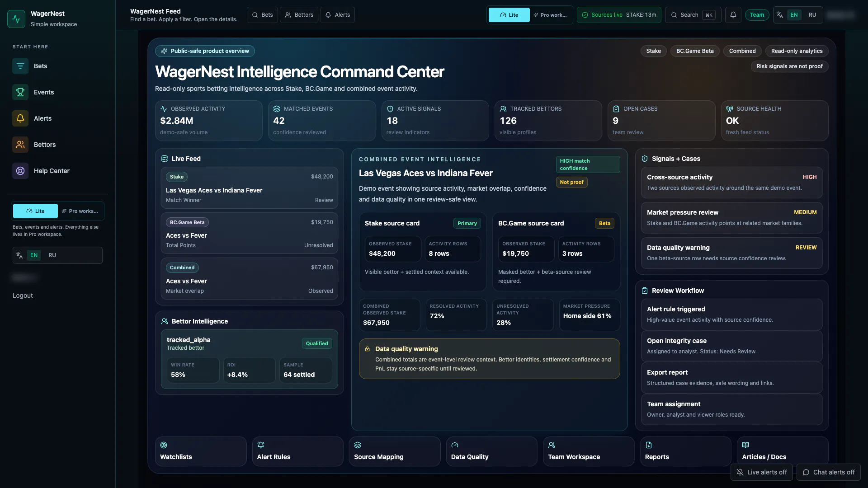The width and height of the screenshot is (868, 488).
Task: Click the Data Quality gauge icon
Action: [455, 445]
